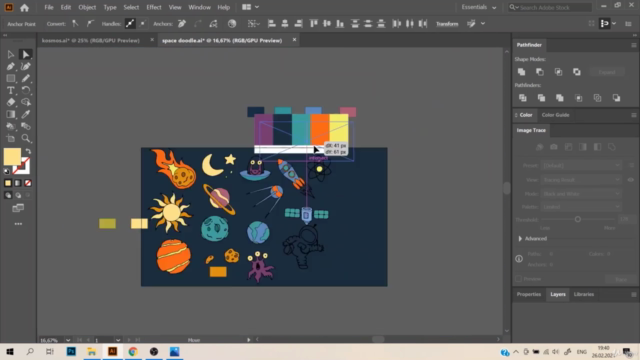The image size is (640, 360).
Task: Click the Exclude shape mode icon
Action: pyautogui.click(x=577, y=72)
